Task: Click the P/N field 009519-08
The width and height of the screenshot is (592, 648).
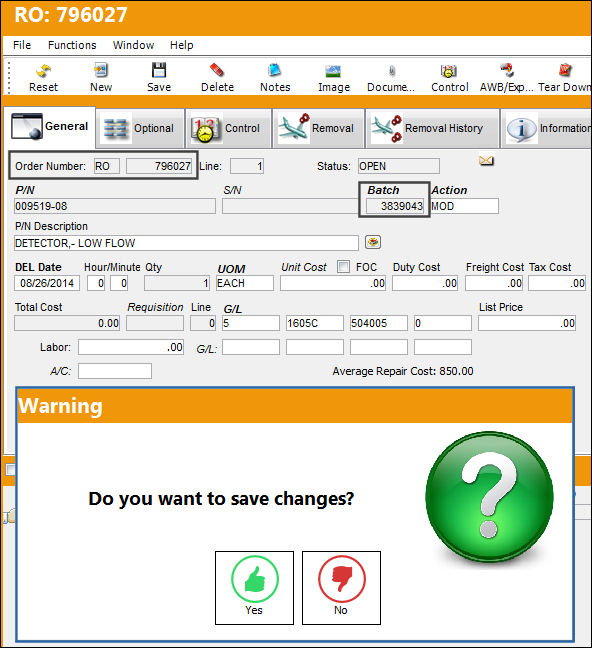Action: pyautogui.click(x=115, y=206)
